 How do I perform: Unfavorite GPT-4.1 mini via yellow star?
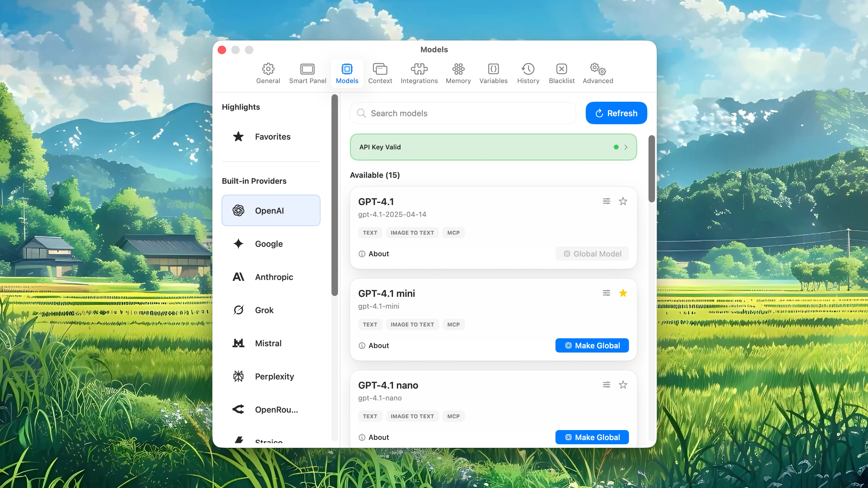click(x=623, y=293)
